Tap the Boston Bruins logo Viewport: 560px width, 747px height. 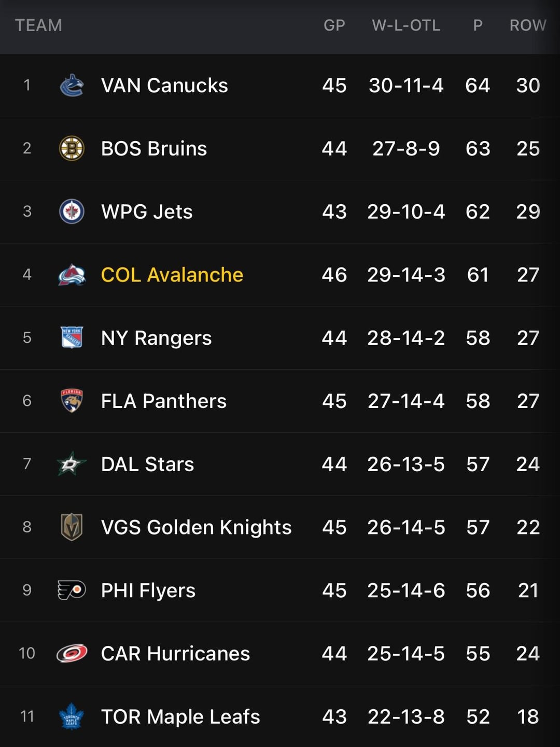72,149
